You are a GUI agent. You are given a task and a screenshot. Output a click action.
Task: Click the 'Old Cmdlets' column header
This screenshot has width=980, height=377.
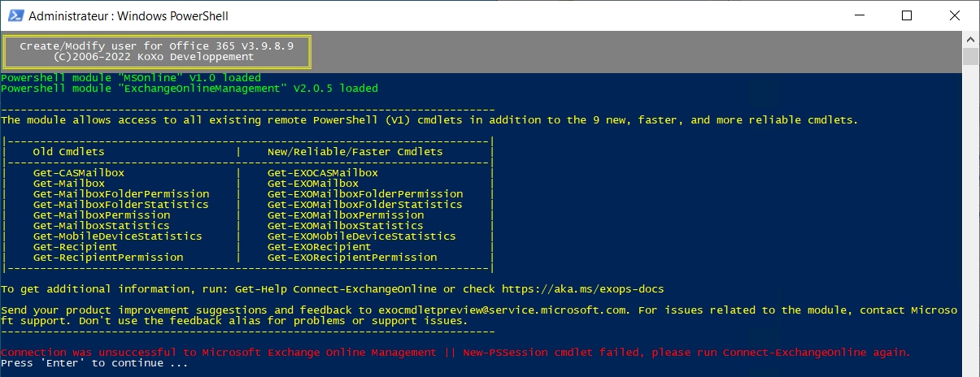pos(69,152)
